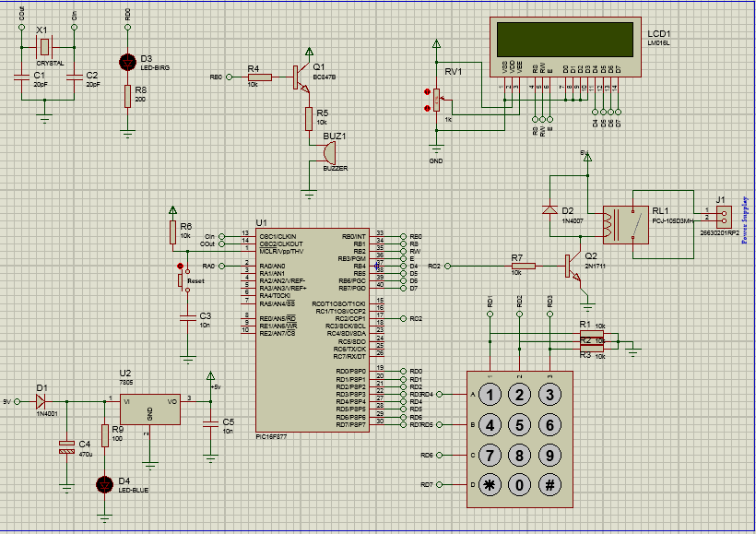Click the RV1 potentiometer lower adjustment dot
This screenshot has width=756, height=534.
coord(427,109)
